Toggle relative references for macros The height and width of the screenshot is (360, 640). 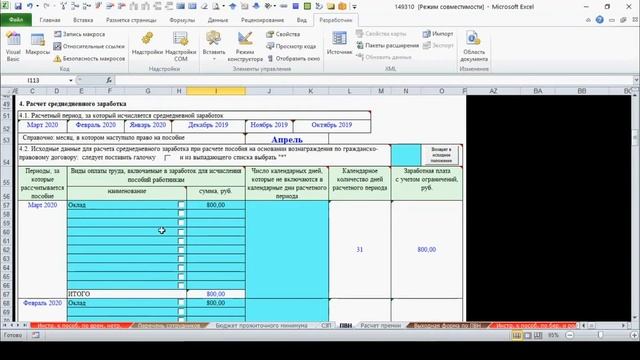click(89, 47)
